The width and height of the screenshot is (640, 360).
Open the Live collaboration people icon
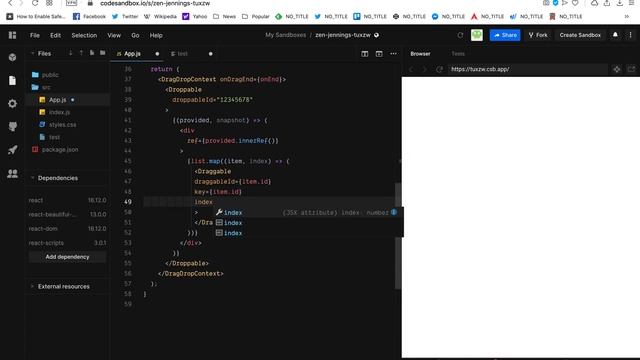click(x=12, y=173)
